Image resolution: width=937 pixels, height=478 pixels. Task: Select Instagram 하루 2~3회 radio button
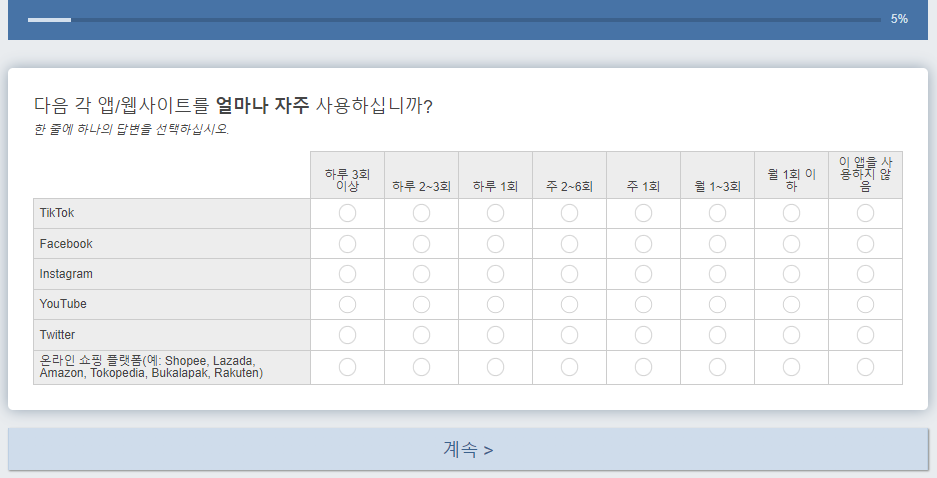(x=421, y=274)
